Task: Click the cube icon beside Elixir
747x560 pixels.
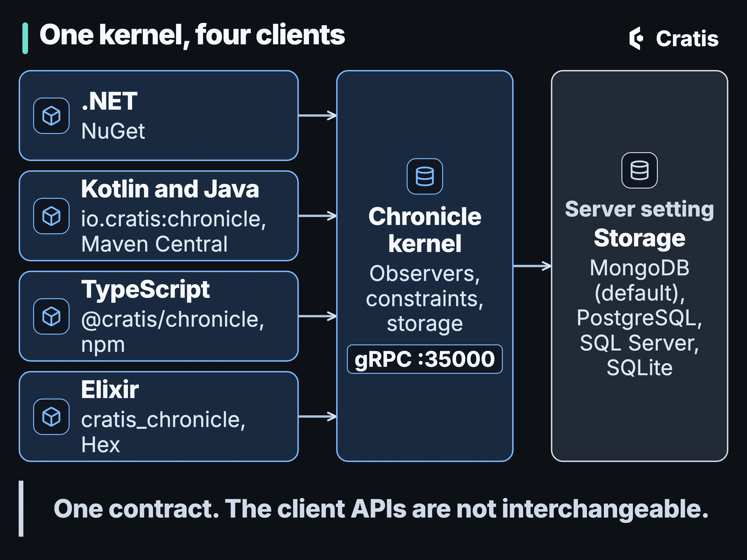Action: [51, 416]
